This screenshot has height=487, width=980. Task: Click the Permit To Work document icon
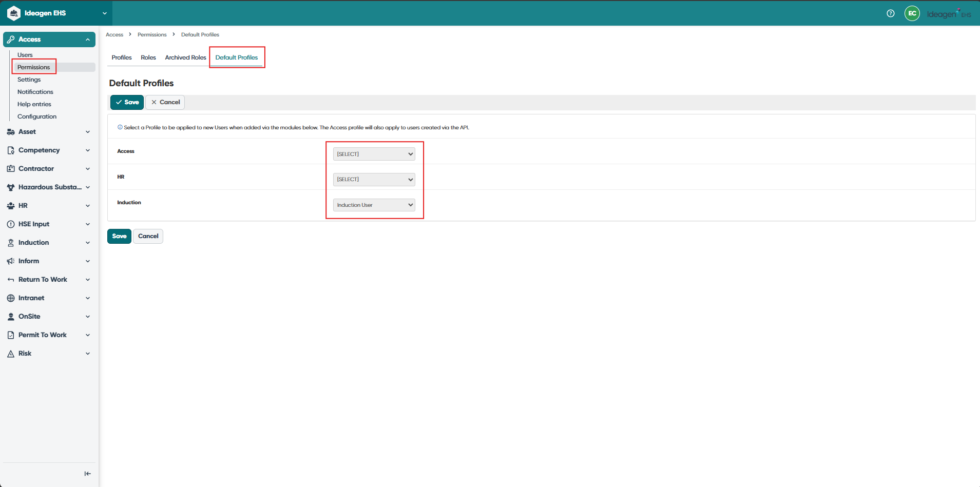[11, 335]
